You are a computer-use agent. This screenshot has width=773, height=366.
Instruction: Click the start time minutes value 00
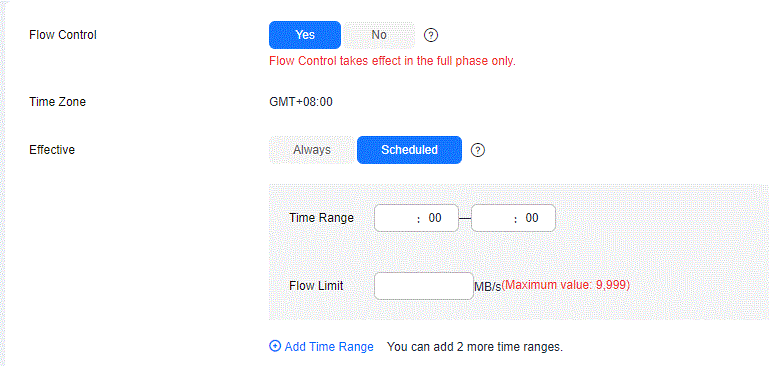point(435,218)
